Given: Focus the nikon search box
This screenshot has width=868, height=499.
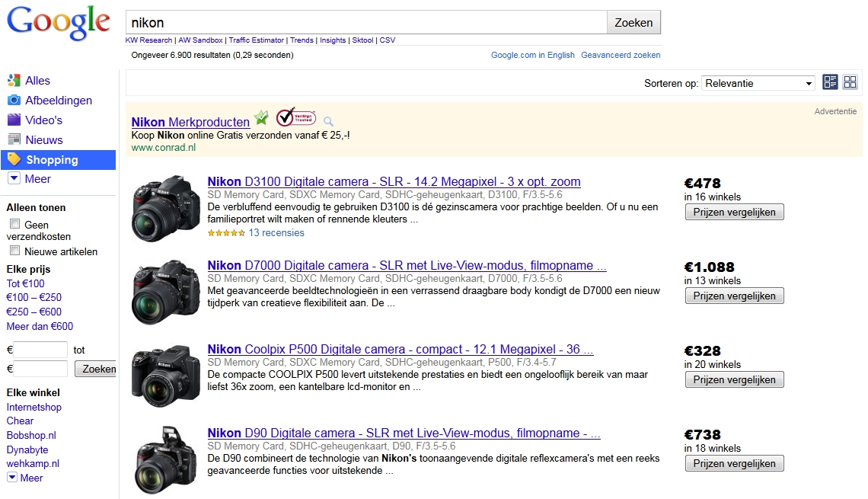Looking at the screenshot, I should 366,23.
